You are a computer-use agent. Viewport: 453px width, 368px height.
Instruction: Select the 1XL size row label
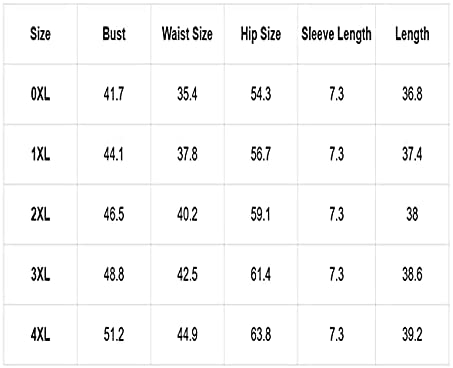pyautogui.click(x=40, y=154)
